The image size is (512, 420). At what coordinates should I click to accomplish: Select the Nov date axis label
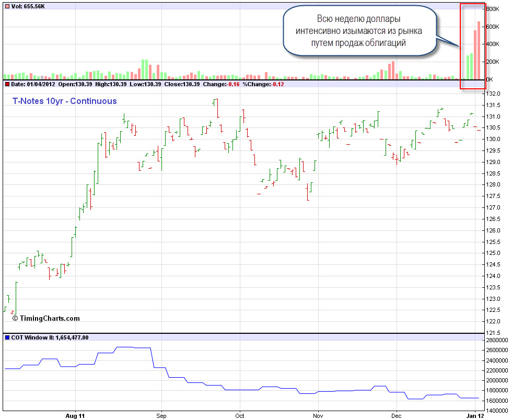click(x=318, y=416)
